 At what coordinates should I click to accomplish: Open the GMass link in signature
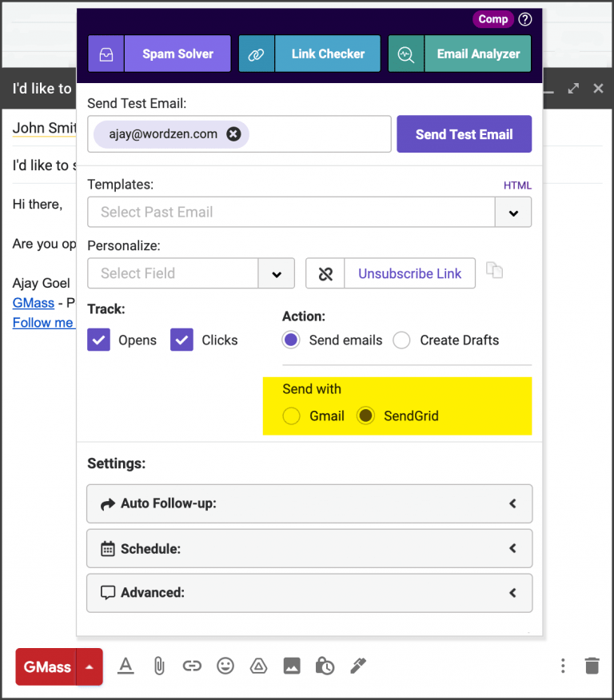[34, 303]
